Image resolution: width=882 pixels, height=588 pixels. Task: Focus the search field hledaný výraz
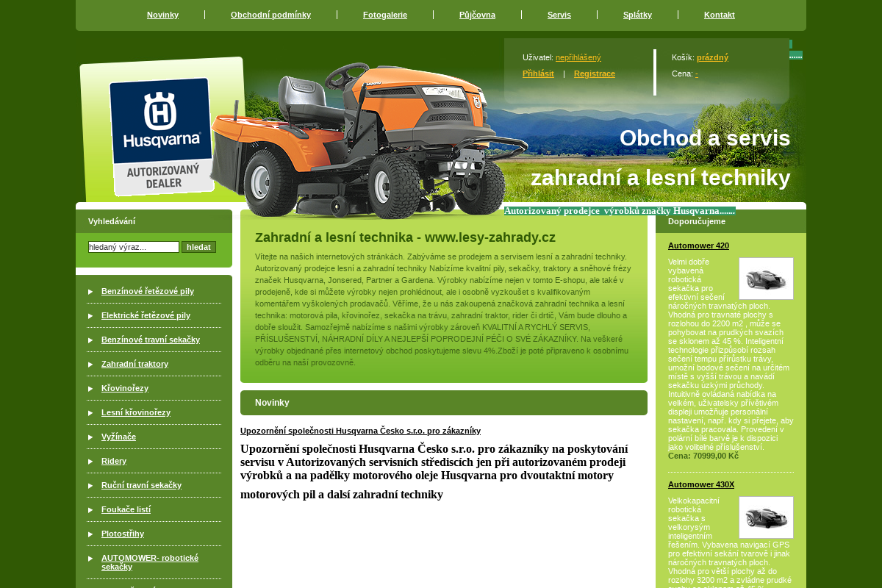tap(134, 247)
